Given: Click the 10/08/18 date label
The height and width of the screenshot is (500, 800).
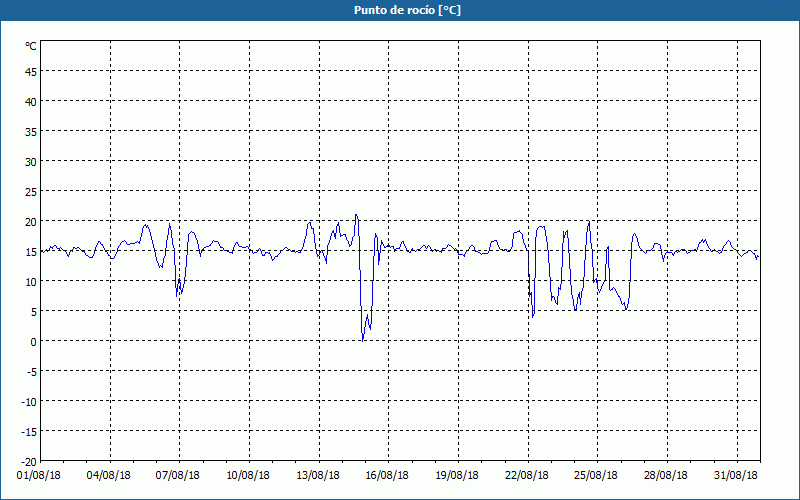Looking at the screenshot, I should (248, 476).
